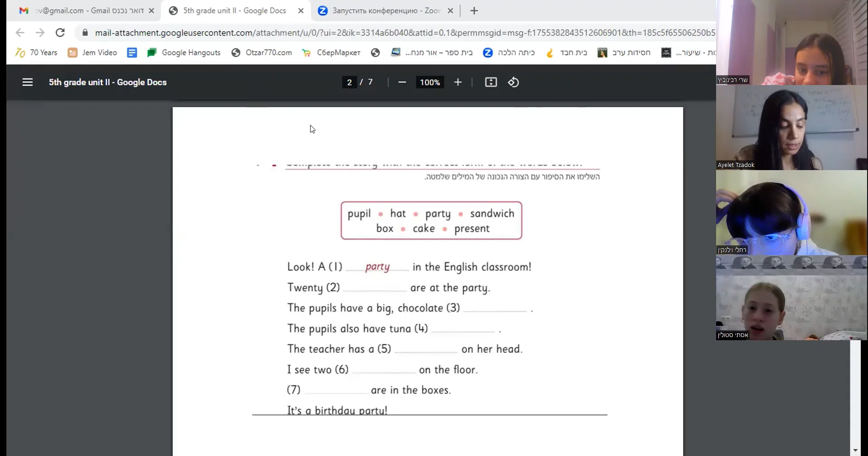Reload the current page
868x456 pixels.
click(x=60, y=33)
